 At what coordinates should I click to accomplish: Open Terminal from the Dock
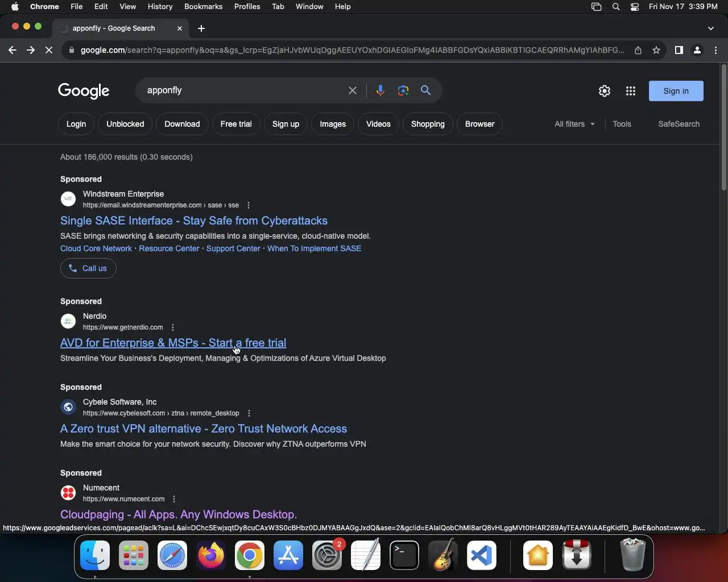tap(404, 555)
